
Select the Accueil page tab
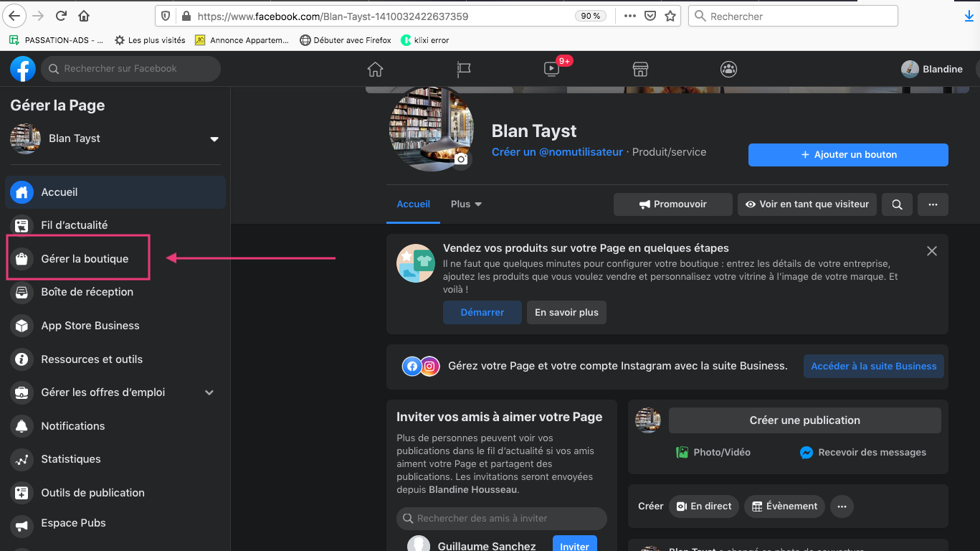tap(414, 204)
